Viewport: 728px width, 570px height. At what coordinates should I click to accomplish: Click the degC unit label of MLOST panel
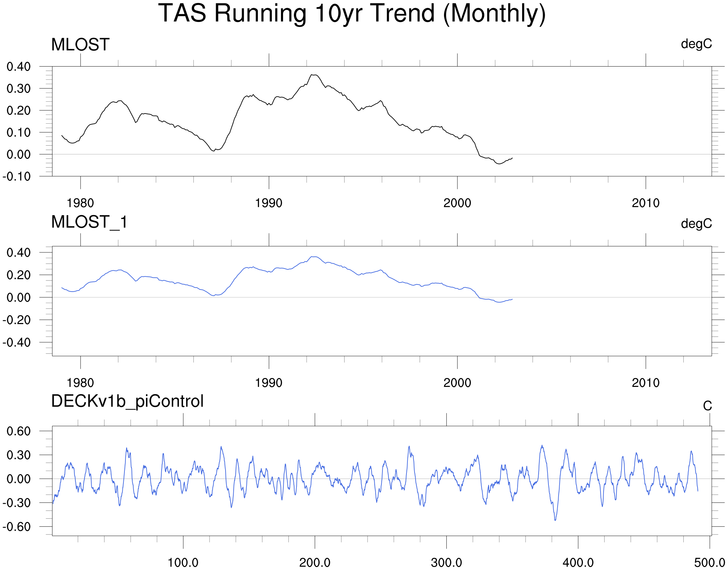point(696,44)
